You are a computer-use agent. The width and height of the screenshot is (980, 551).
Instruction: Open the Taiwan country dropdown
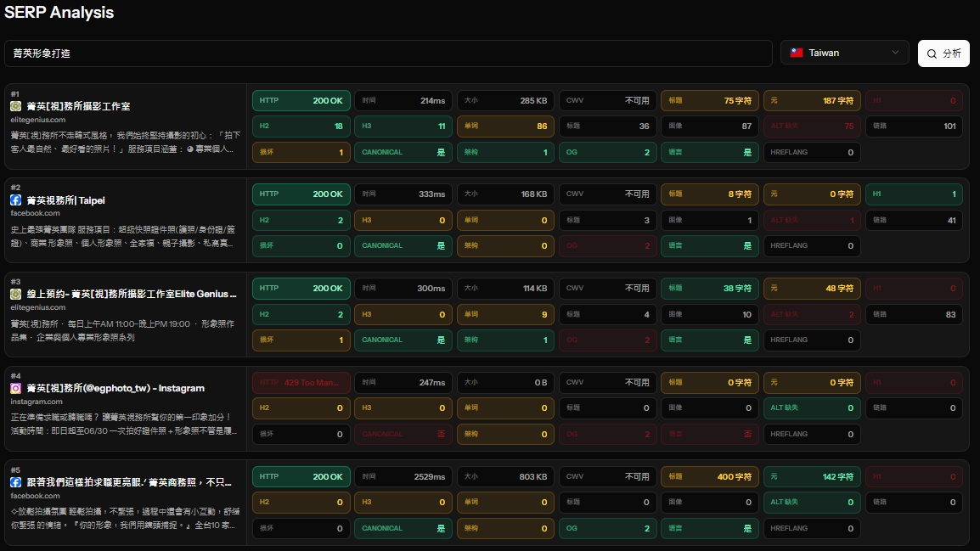[x=844, y=53]
